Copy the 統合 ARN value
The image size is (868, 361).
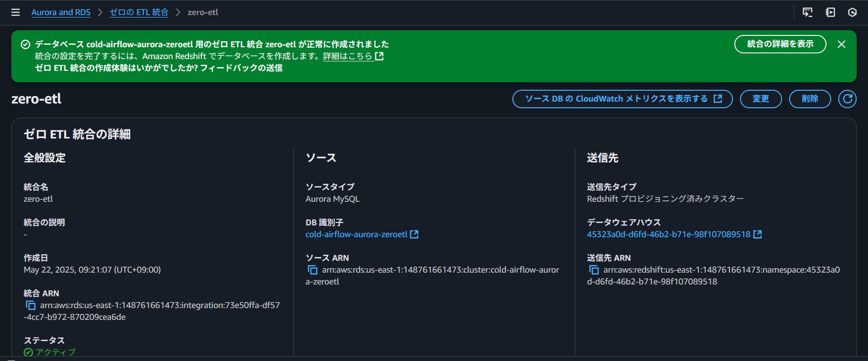[x=30, y=306]
